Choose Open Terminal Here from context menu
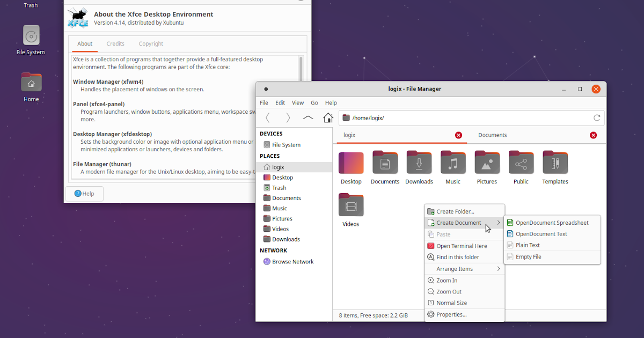 464,246
